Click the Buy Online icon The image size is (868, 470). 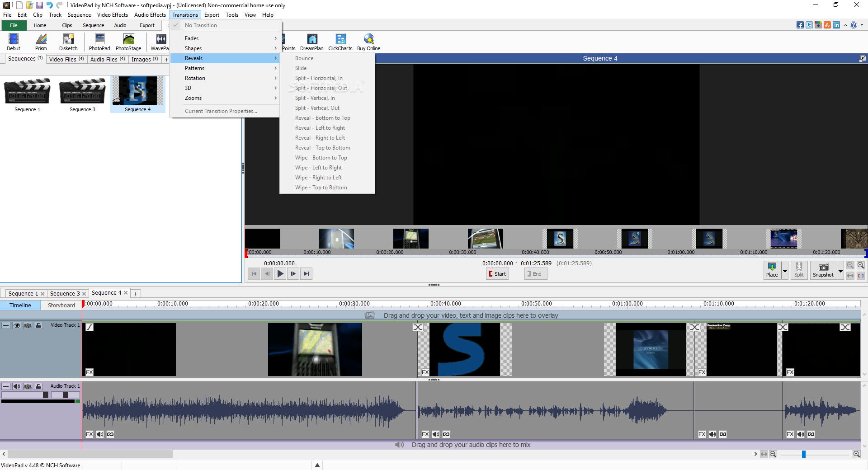368,42
